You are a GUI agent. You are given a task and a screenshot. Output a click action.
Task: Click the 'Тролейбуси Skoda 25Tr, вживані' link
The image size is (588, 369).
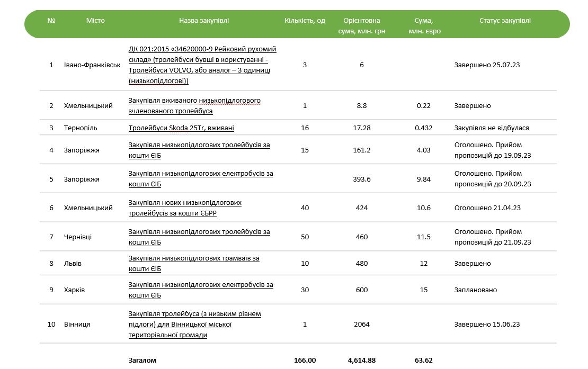pyautogui.click(x=181, y=128)
